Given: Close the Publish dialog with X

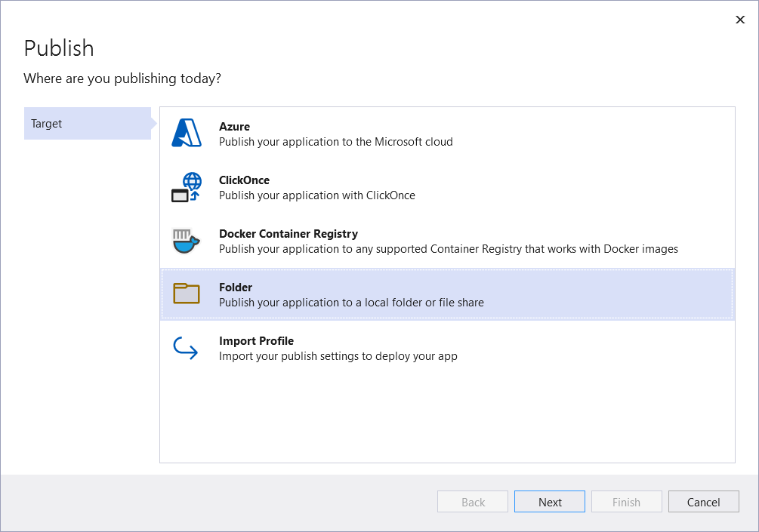Looking at the screenshot, I should (740, 20).
